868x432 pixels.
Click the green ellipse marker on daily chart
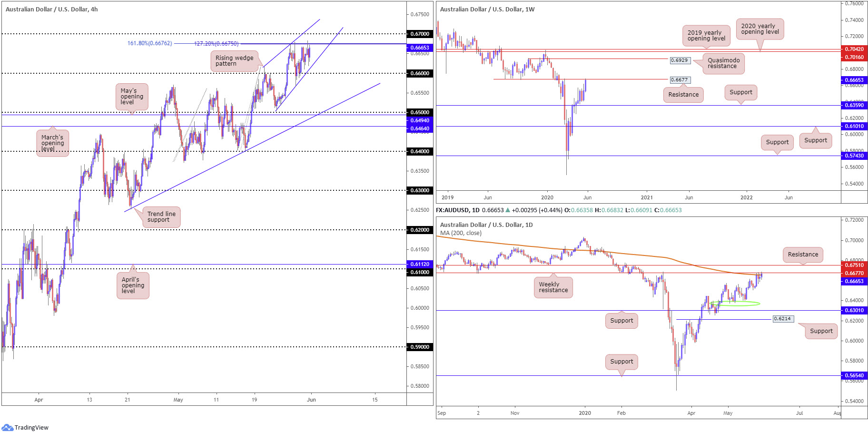coord(734,303)
